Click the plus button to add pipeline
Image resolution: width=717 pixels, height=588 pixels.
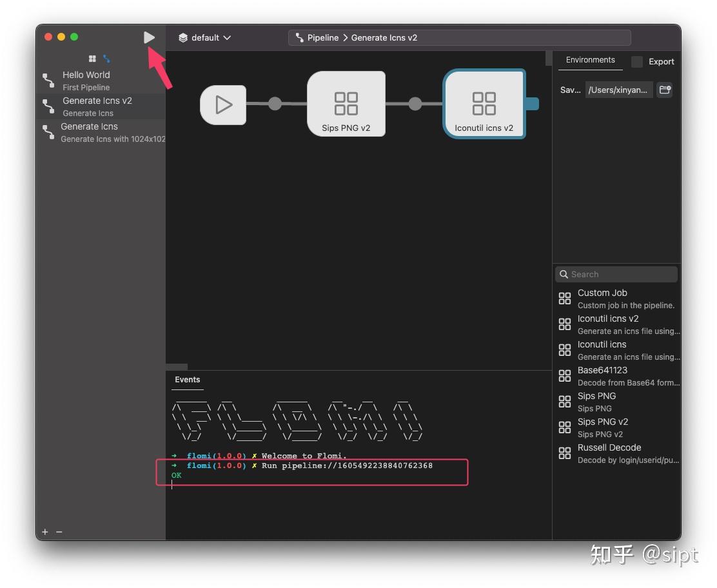[44, 532]
